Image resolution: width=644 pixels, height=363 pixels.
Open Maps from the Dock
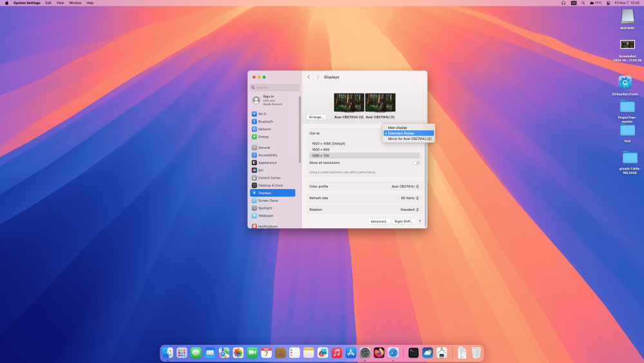(x=224, y=353)
